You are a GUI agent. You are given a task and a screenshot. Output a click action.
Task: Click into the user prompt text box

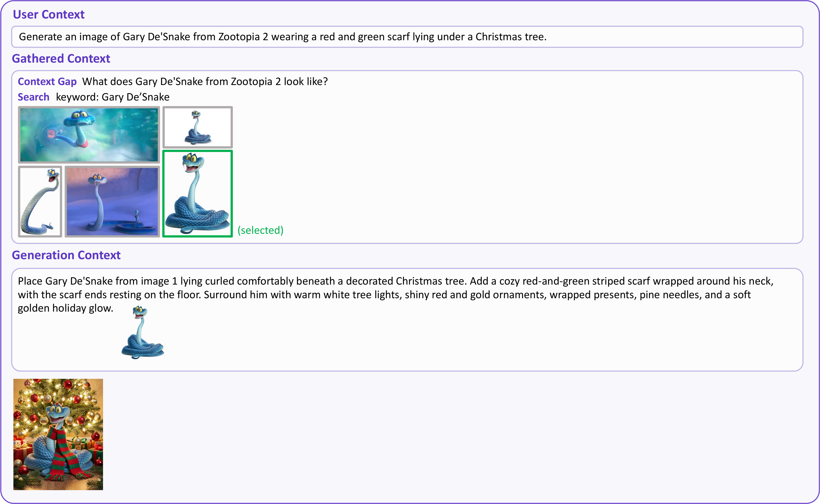tap(407, 37)
